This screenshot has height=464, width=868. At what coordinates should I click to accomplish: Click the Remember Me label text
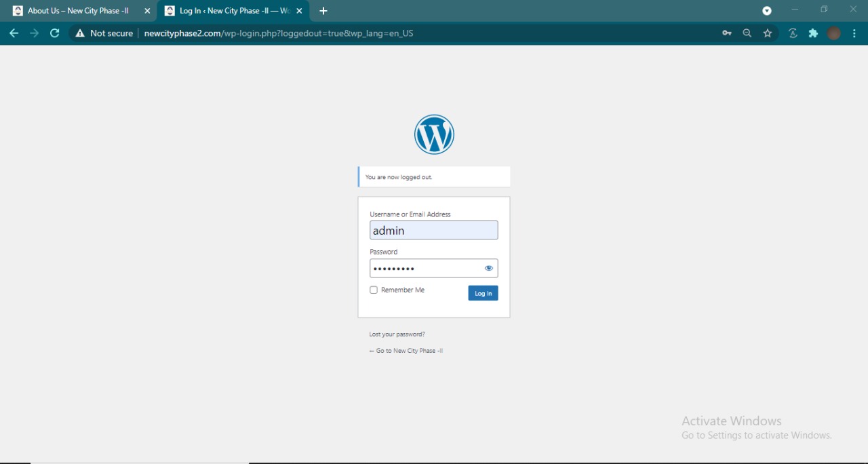pos(403,290)
